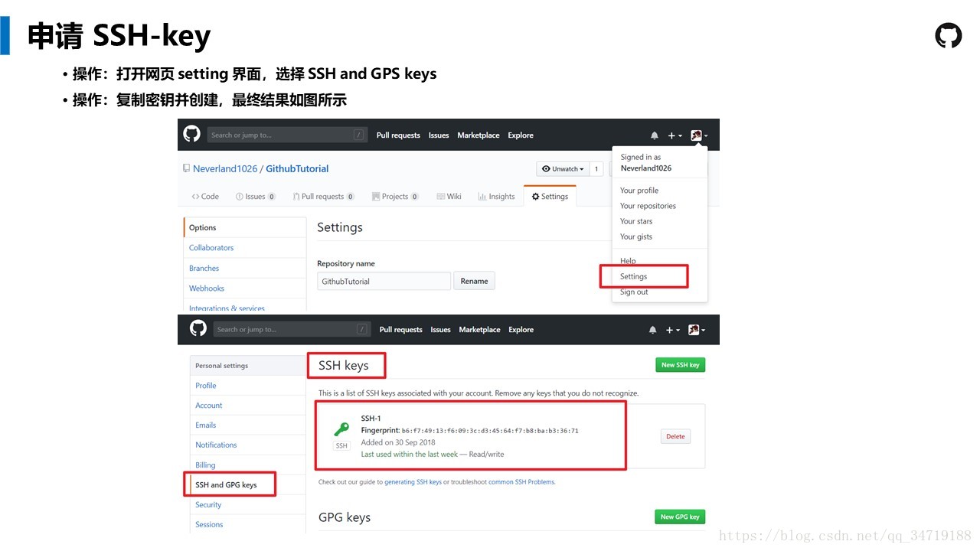Viewport: 980px width, 551px height.
Task: Select Branches in repository settings sidebar
Action: tap(244, 269)
